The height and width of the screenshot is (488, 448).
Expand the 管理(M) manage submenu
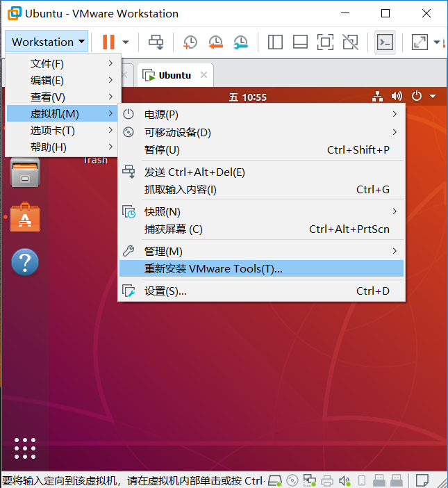click(x=261, y=251)
